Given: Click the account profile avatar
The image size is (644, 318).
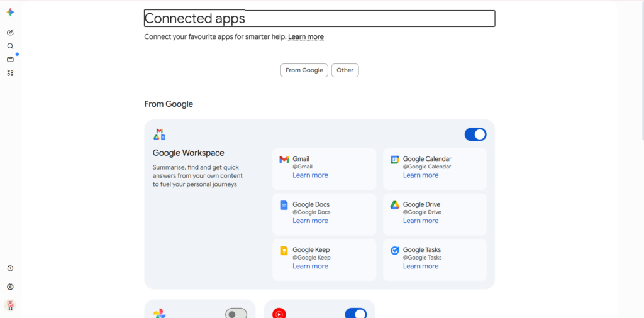Looking at the screenshot, I should 10,305.
